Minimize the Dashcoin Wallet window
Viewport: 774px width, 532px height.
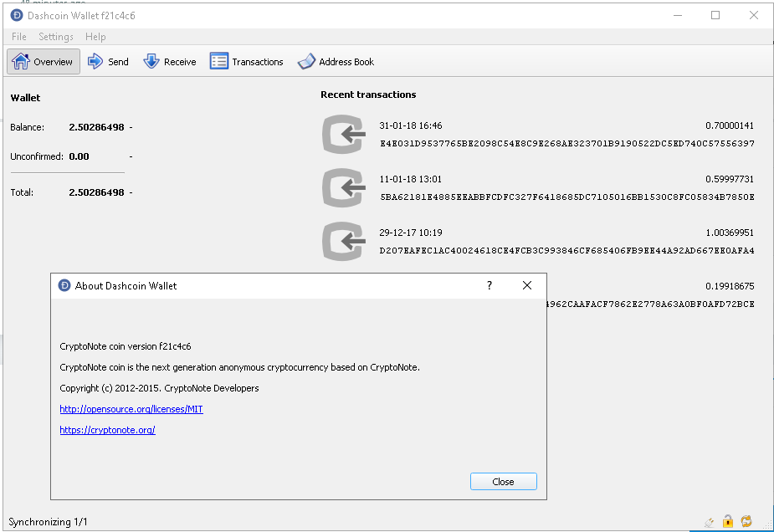(x=678, y=15)
